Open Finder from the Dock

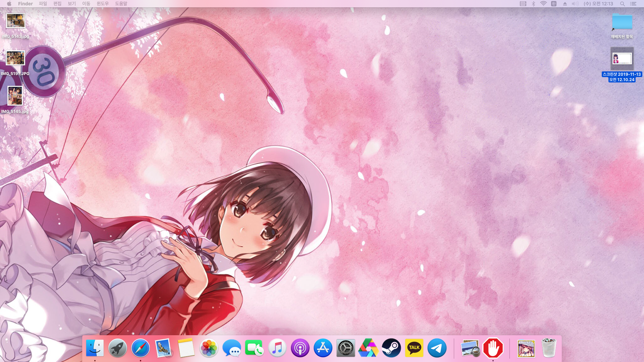[x=95, y=348]
